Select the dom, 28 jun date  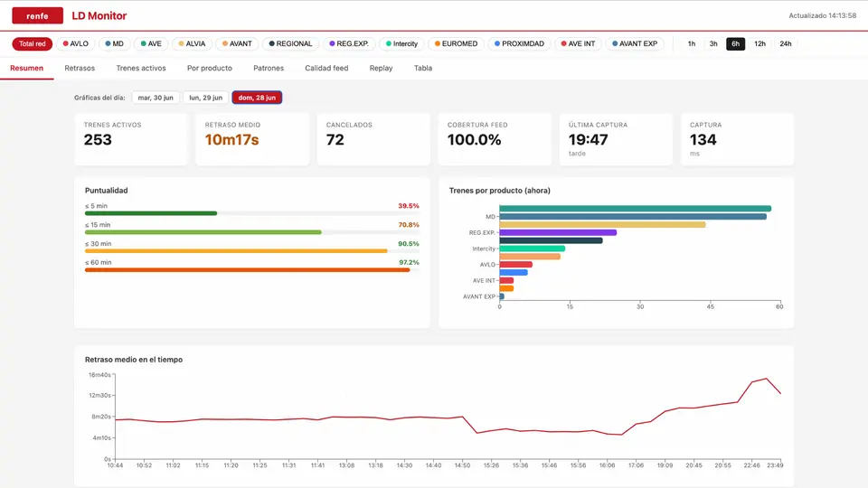point(257,98)
